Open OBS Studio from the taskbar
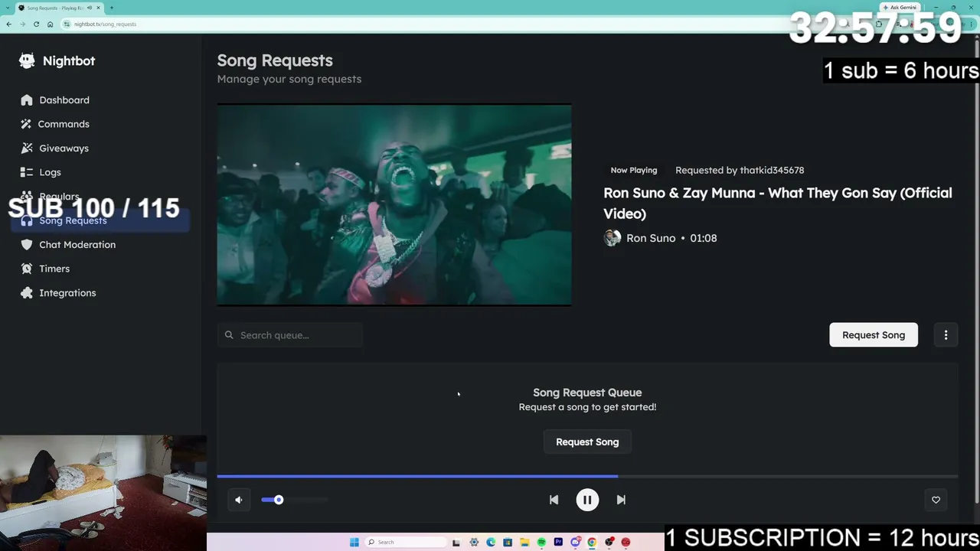This screenshot has height=551, width=980. click(x=609, y=543)
